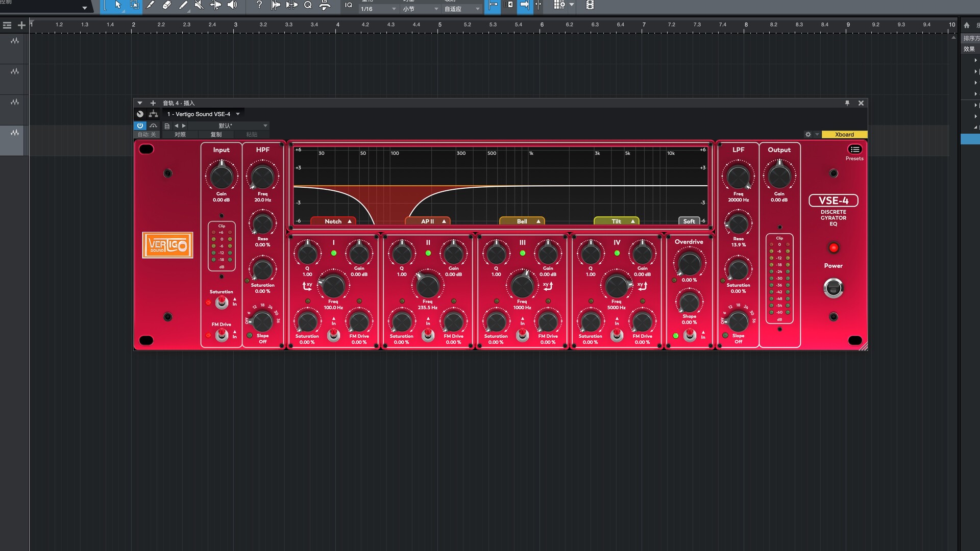
Task: Click the home icon in browser panel
Action: [966, 25]
